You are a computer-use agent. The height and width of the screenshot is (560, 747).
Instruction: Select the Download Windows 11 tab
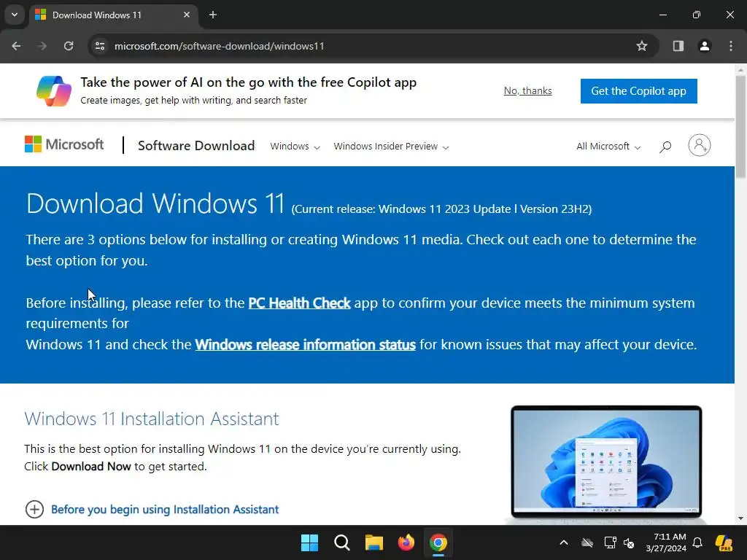tap(114, 15)
